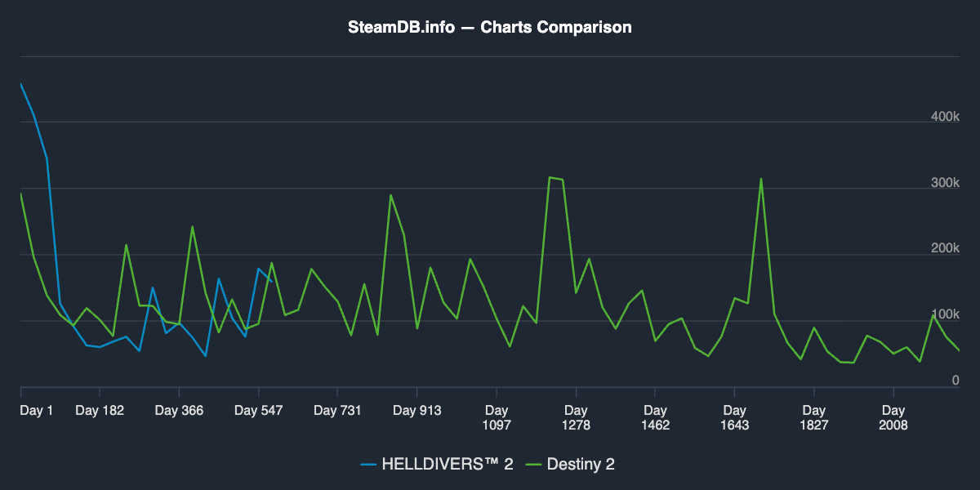Viewport: 980px width, 490px height.
Task: Click the Day 2008 axis label
Action: click(x=893, y=417)
